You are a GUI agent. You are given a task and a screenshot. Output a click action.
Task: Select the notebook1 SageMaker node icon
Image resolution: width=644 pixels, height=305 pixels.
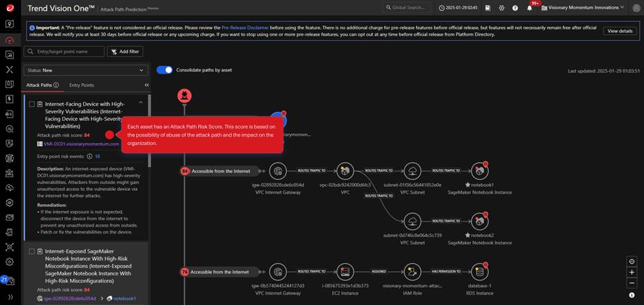pyautogui.click(x=480, y=170)
